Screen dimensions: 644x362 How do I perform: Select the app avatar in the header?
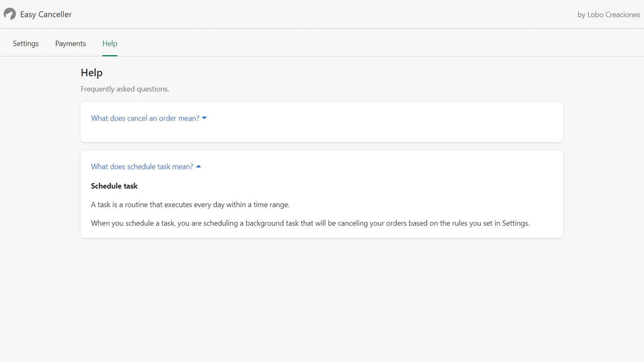9,14
